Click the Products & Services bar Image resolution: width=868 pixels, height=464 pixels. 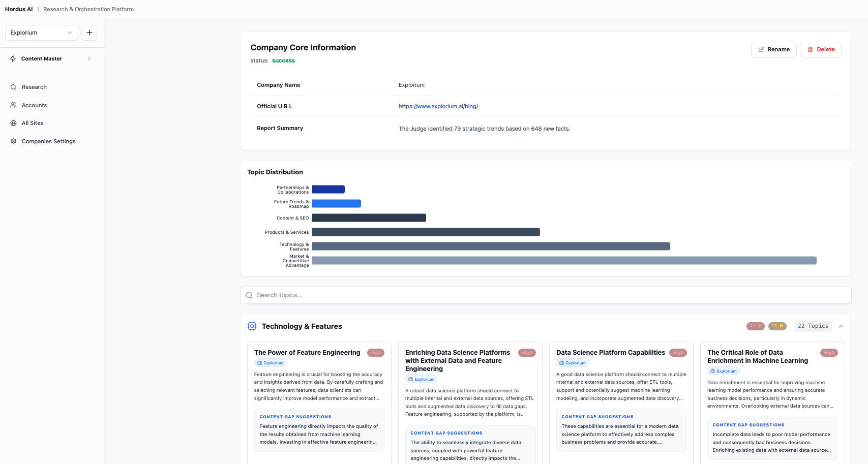point(426,232)
